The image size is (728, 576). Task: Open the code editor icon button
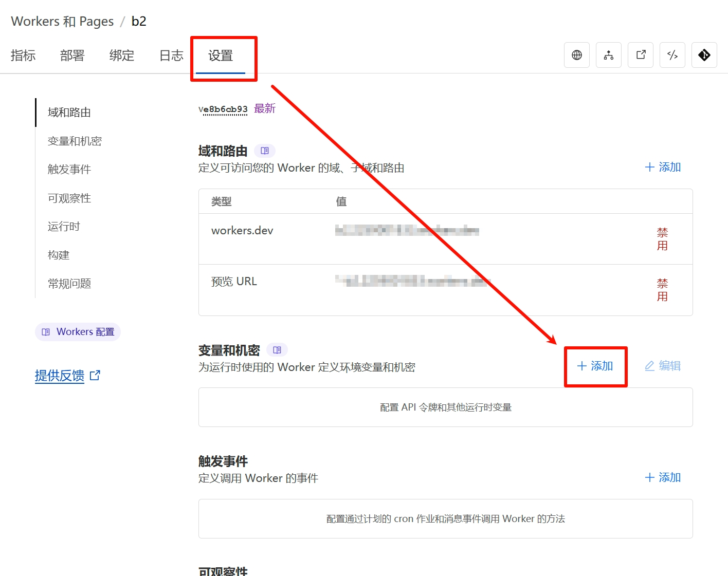(x=672, y=55)
